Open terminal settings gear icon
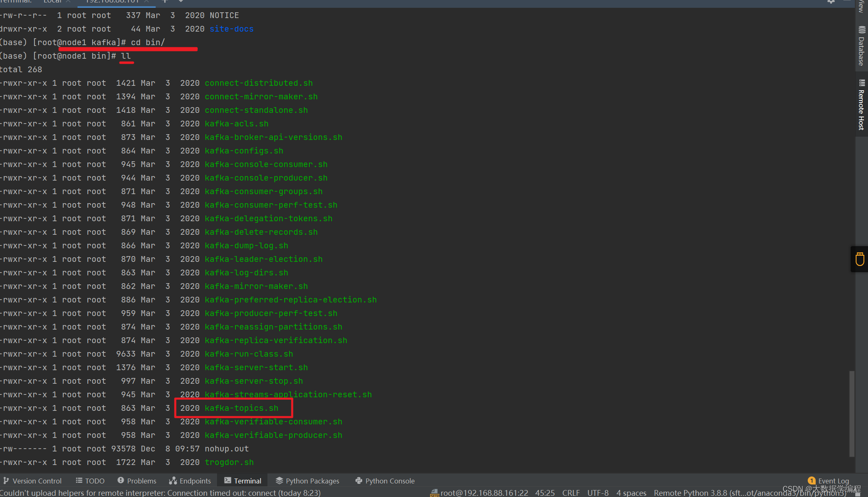Screen dimensions: 868x497 [831, 1]
